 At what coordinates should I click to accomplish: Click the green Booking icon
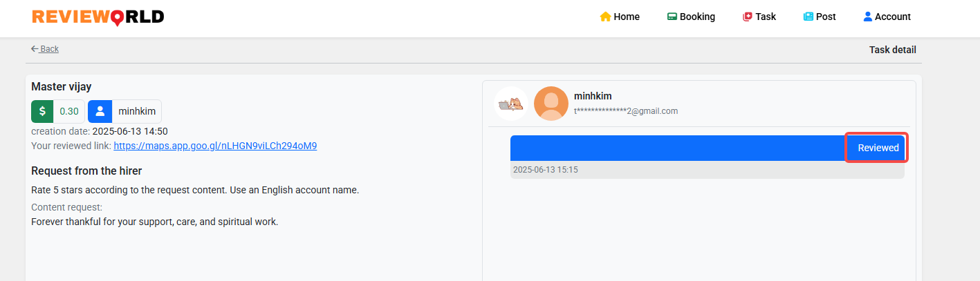[x=672, y=17]
